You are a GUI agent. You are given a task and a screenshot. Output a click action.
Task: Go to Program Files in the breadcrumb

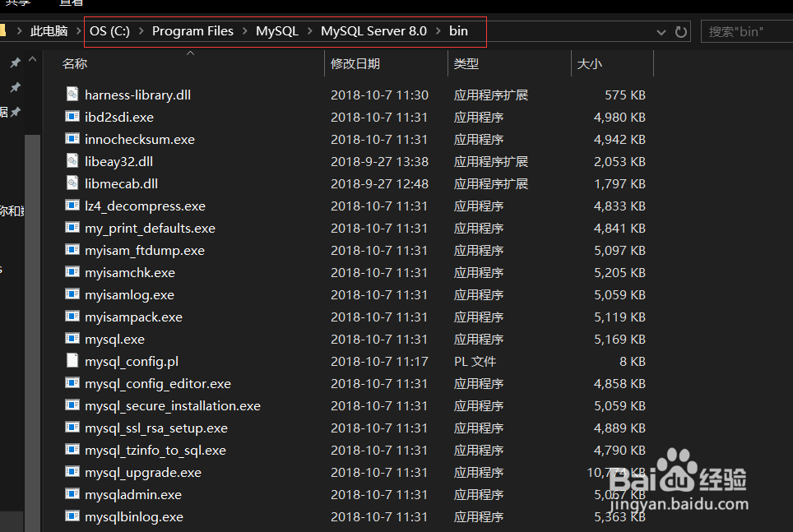pyautogui.click(x=192, y=31)
